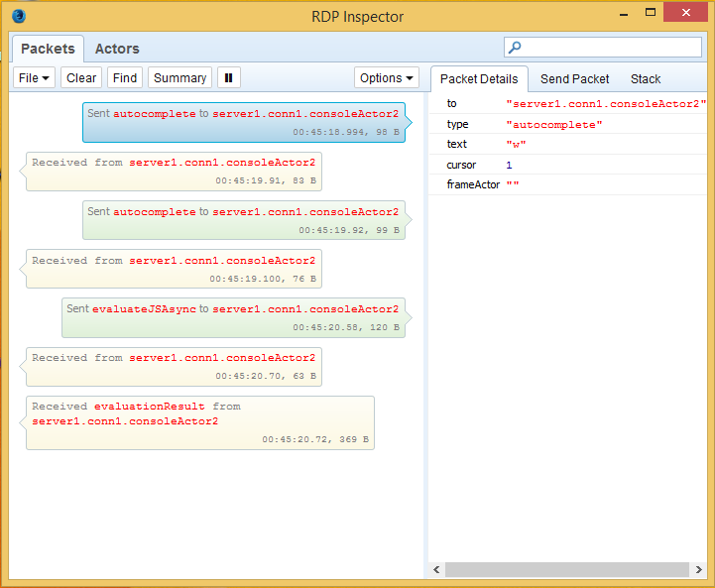Click the horizontal scrollbar thumb in details panel
This screenshot has height=588, width=715.
pyautogui.click(x=567, y=569)
